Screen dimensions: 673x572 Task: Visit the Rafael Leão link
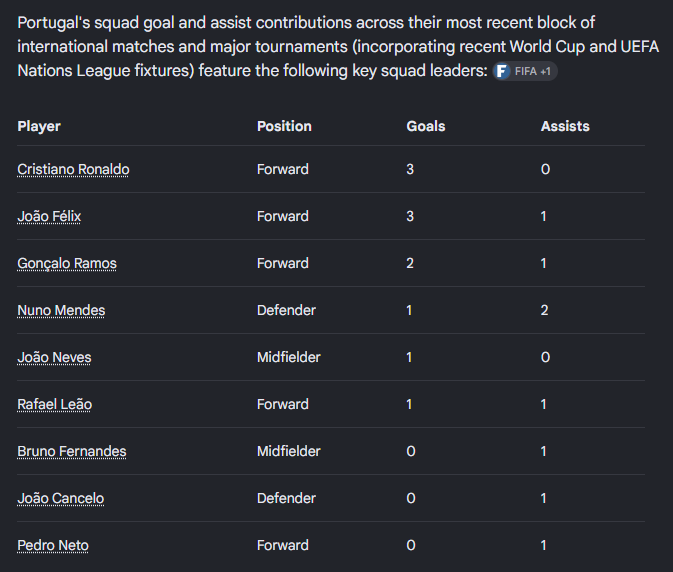55,404
